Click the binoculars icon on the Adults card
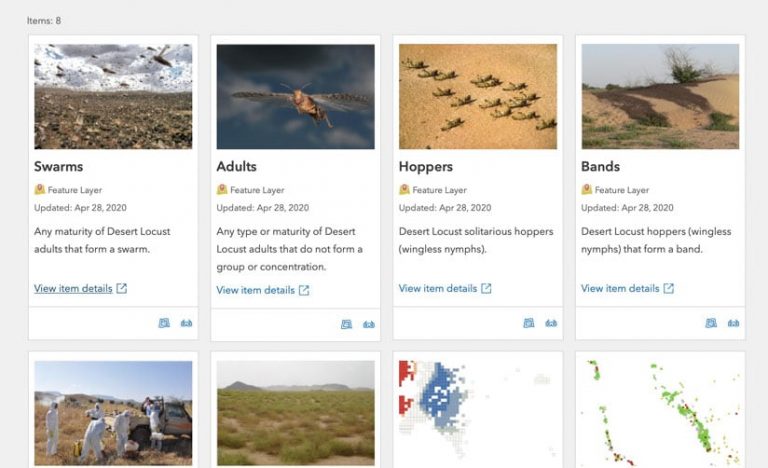Screen dimensions: 768x468 point(368,324)
